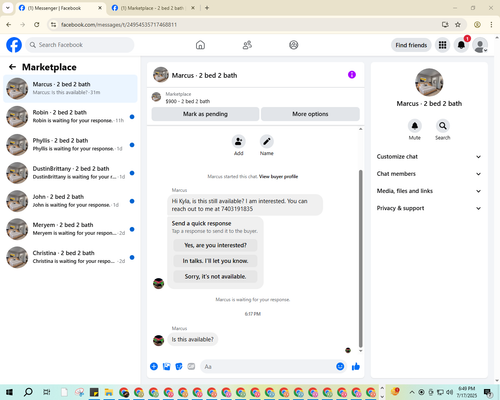Viewport: 500px width, 400px height.
Task: Open Robin's 2 bed 2 bath conversation
Action: click(x=70, y=116)
